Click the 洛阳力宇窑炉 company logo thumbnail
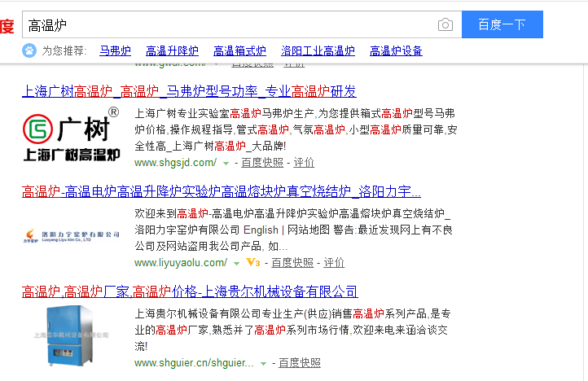The width and height of the screenshot is (588, 381). point(71,235)
